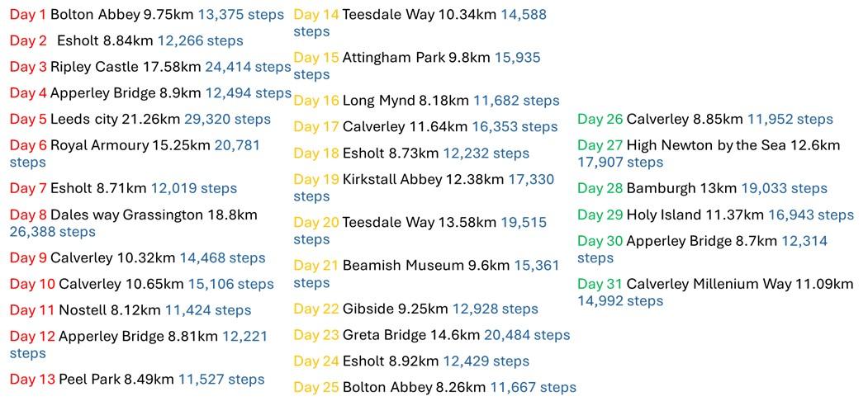Select the Ripley Castle 17.58km entry
Image resolution: width=868 pixels, height=406 pixels.
click(126, 67)
